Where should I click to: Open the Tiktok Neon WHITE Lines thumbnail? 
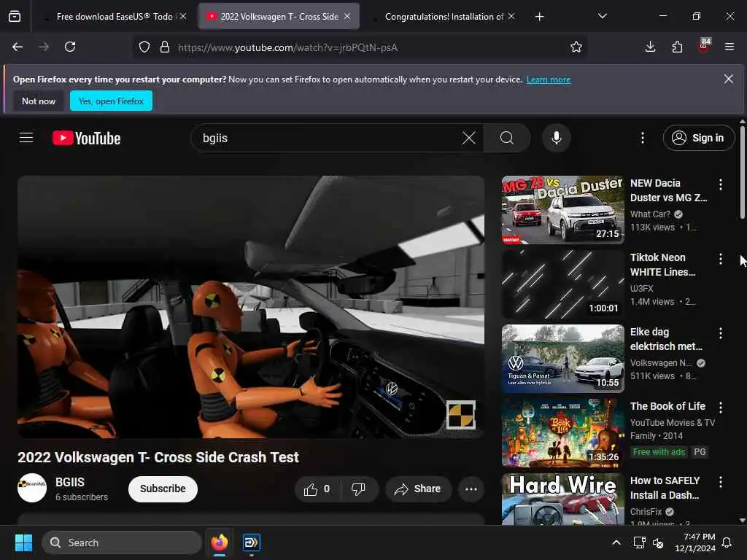point(562,284)
